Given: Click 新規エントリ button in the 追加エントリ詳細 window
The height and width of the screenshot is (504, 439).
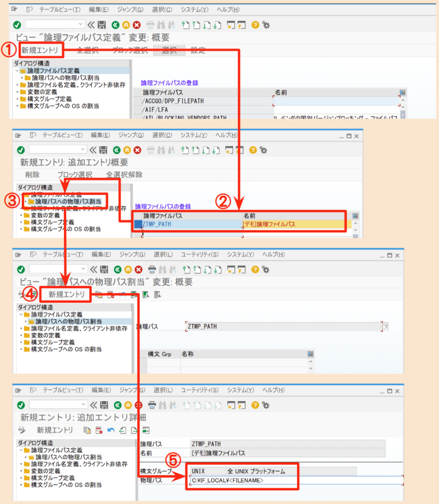Looking at the screenshot, I should point(55,430).
